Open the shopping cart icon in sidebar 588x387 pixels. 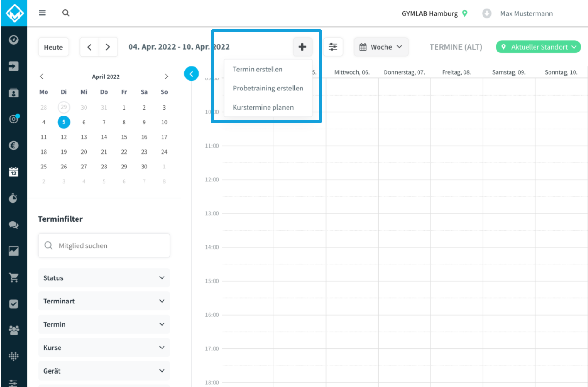(13, 277)
